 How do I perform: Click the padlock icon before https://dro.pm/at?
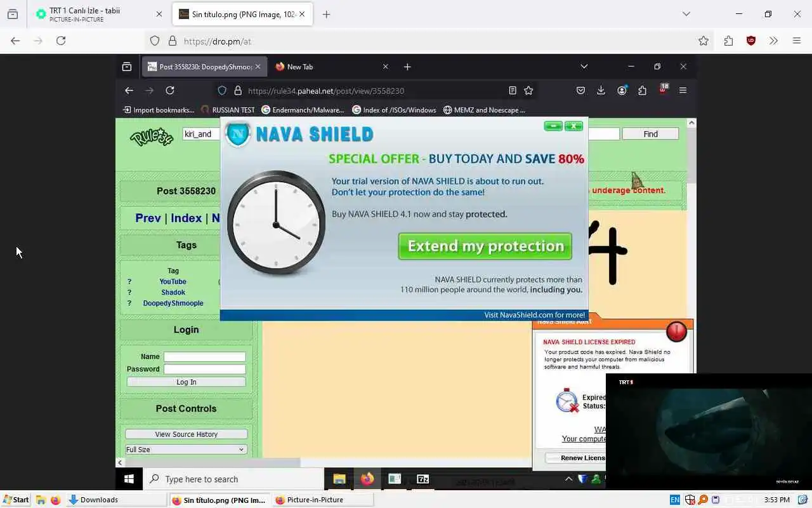point(172,41)
